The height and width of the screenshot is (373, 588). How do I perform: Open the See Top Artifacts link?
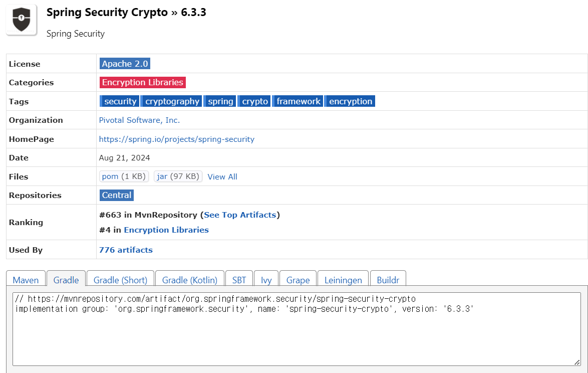pyautogui.click(x=240, y=215)
